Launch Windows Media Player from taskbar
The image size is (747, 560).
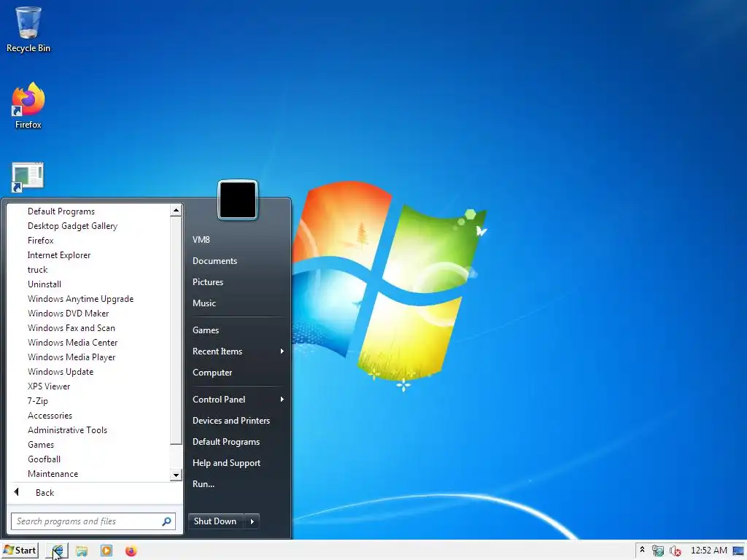(107, 551)
